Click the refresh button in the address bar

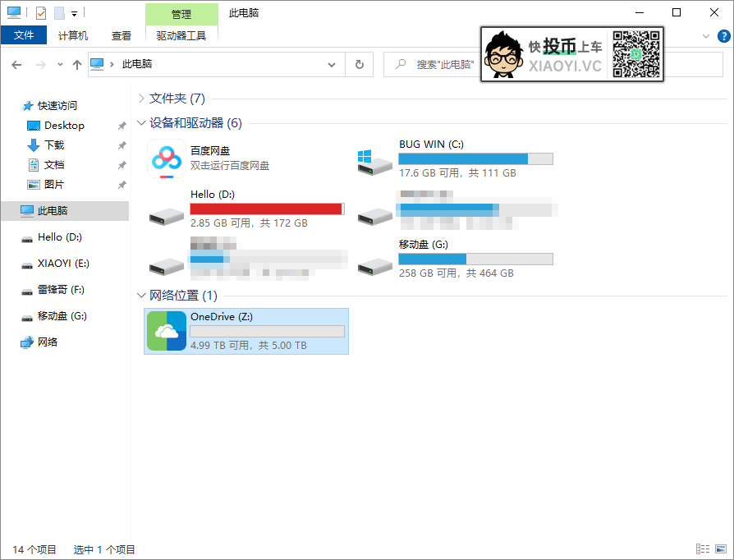(x=360, y=64)
